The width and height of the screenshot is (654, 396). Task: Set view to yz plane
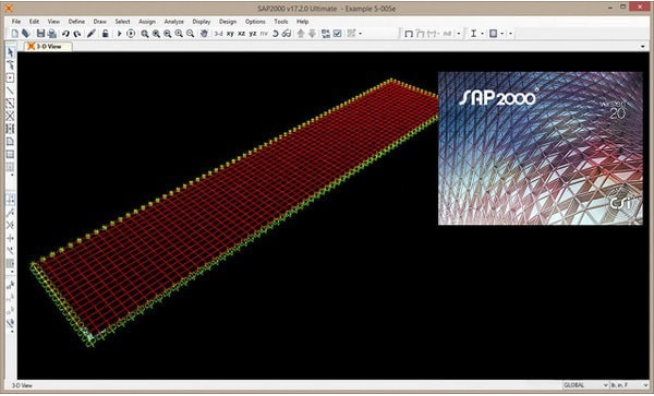click(x=253, y=34)
